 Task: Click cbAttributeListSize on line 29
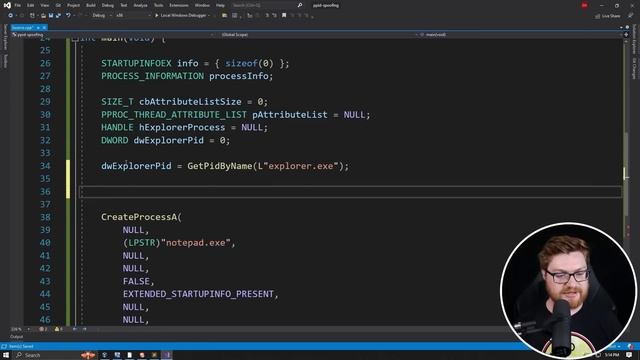coord(190,102)
